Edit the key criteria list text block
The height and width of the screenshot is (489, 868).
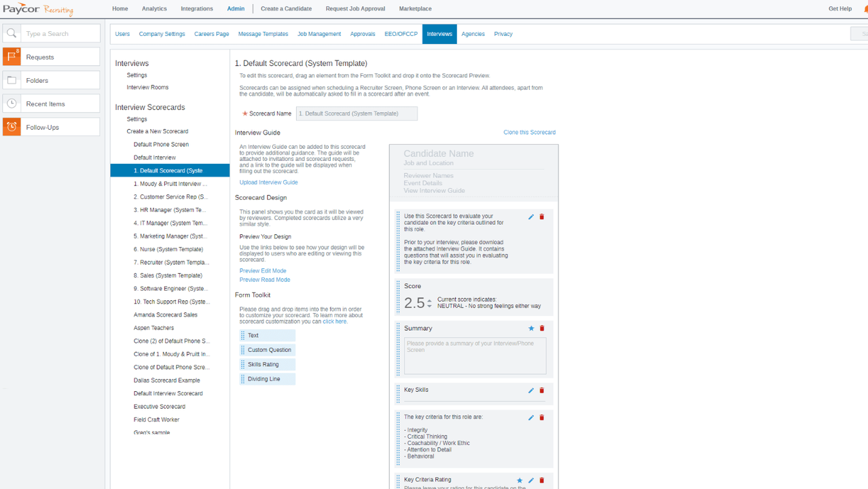pyautogui.click(x=531, y=418)
